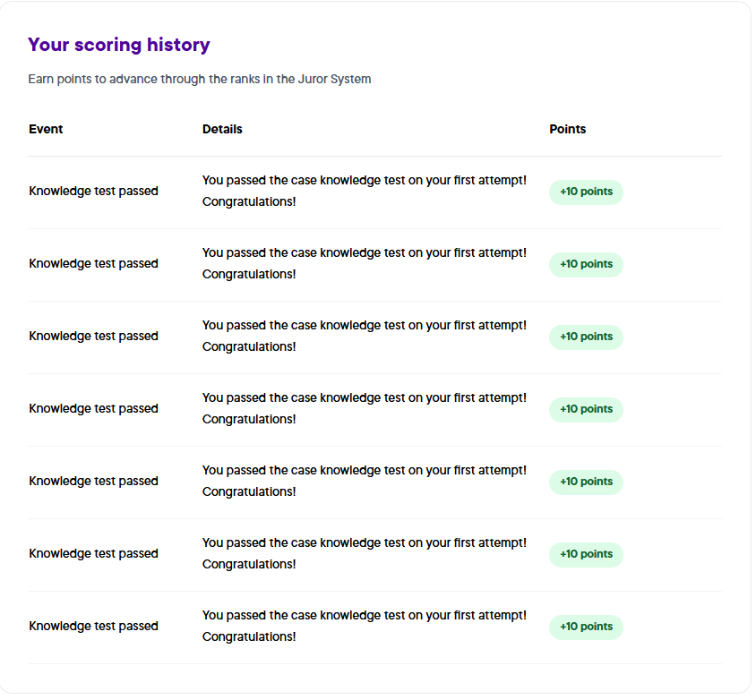756x700 pixels.
Task: Click the first '+10 points' badge
Action: tap(586, 192)
